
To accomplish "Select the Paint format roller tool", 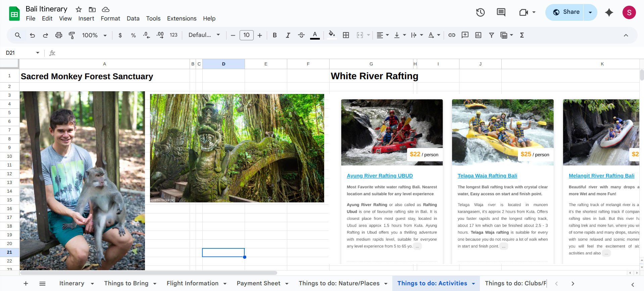I will coord(71,35).
